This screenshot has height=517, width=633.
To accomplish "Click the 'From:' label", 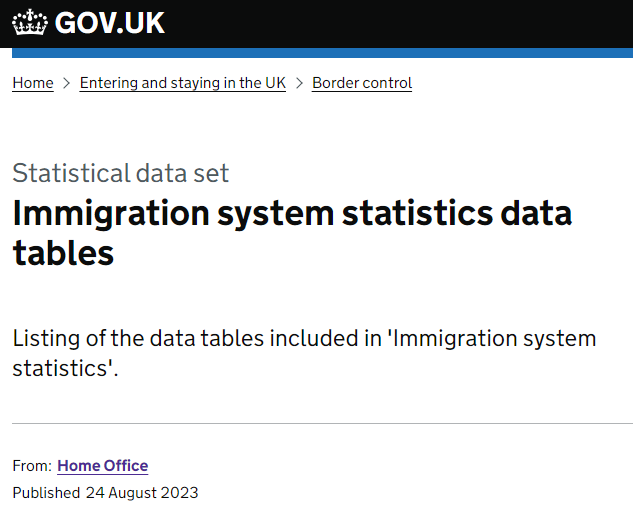I will (x=32, y=466).
